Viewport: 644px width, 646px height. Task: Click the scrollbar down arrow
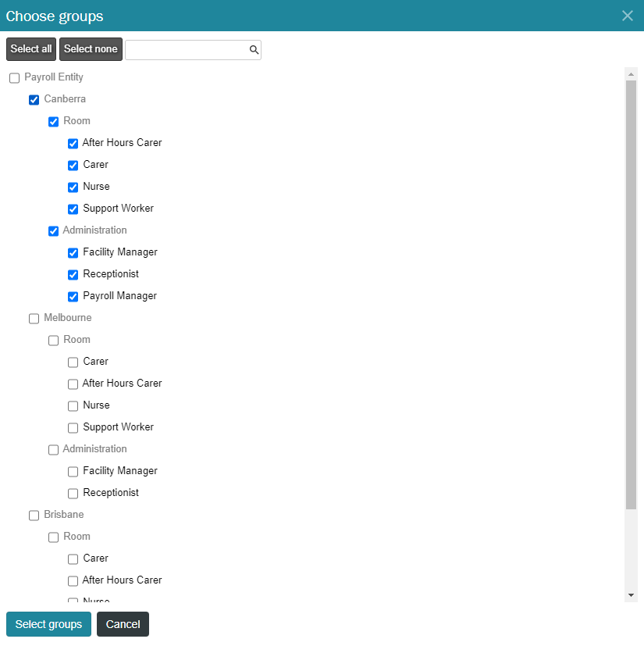coord(631,595)
